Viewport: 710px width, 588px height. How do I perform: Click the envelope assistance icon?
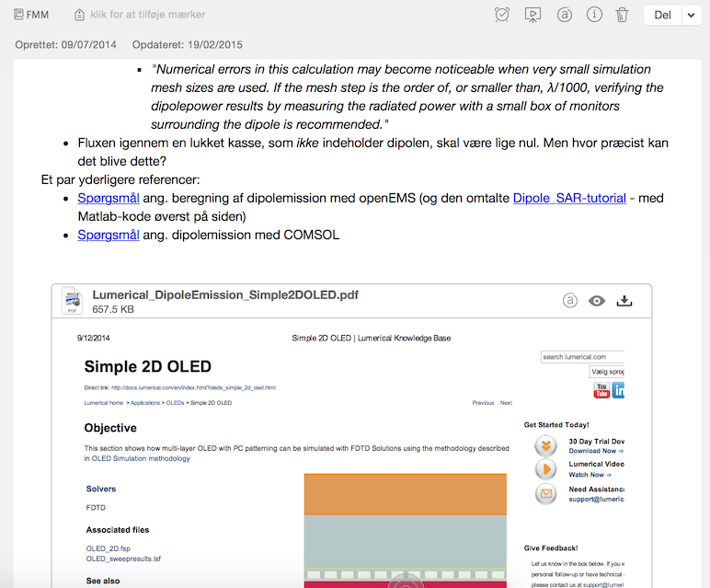(546, 494)
